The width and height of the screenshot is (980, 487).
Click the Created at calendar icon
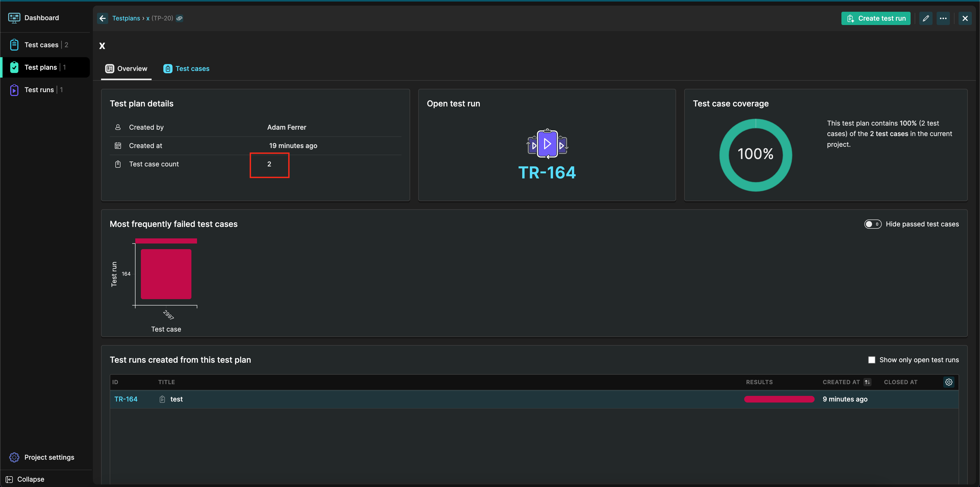[118, 145]
